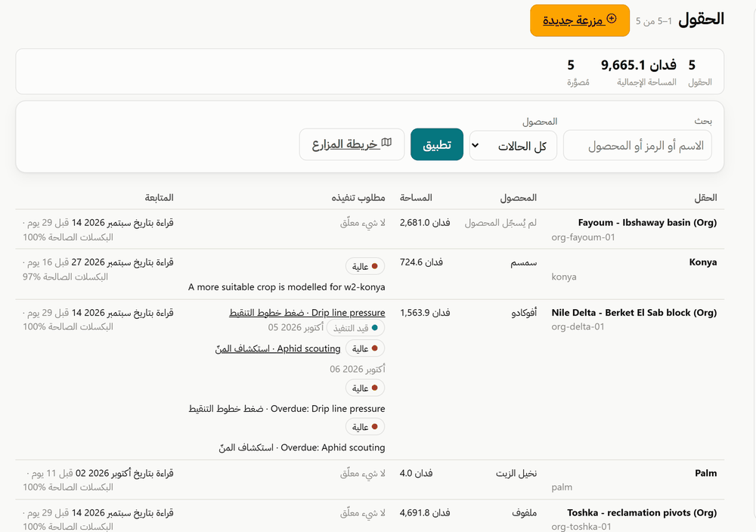The height and width of the screenshot is (532, 756).
Task: Select the Konya field name
Action: [703, 262]
